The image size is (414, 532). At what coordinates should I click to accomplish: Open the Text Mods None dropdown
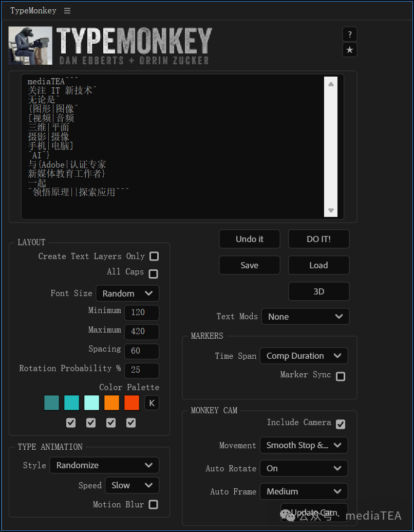tap(305, 317)
